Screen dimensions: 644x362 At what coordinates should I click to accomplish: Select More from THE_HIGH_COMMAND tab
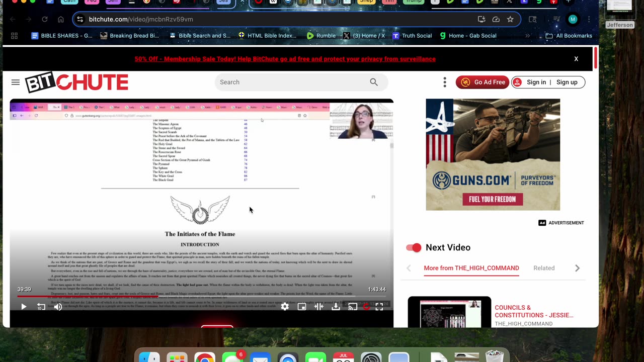tap(471, 268)
